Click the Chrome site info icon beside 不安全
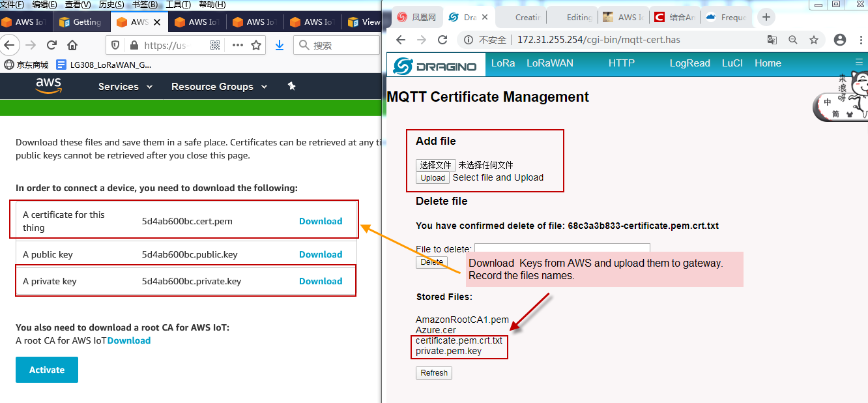 [x=468, y=40]
